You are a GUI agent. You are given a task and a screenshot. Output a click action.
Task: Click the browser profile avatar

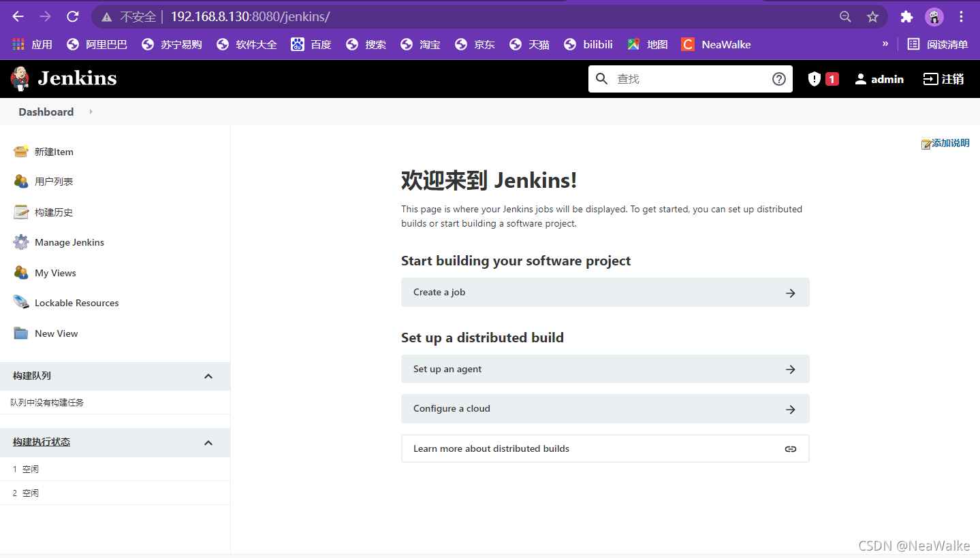click(934, 16)
